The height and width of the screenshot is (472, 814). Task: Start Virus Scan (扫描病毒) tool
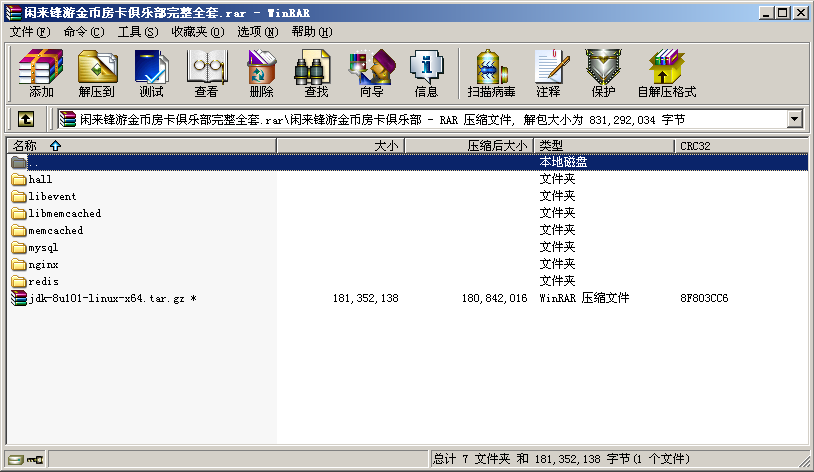491,73
